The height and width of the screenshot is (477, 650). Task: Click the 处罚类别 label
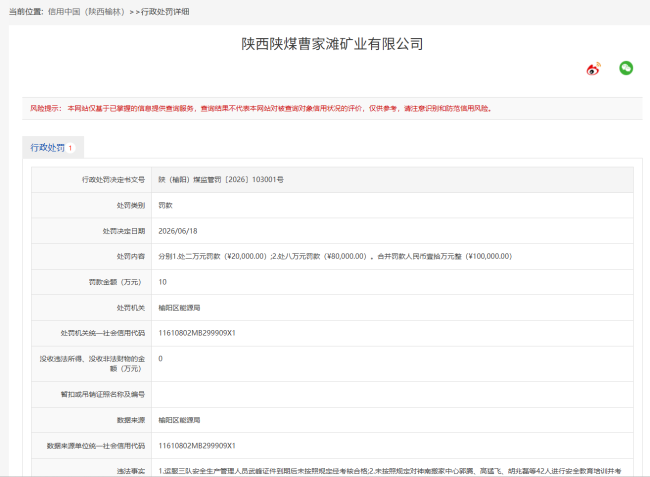tap(131, 205)
